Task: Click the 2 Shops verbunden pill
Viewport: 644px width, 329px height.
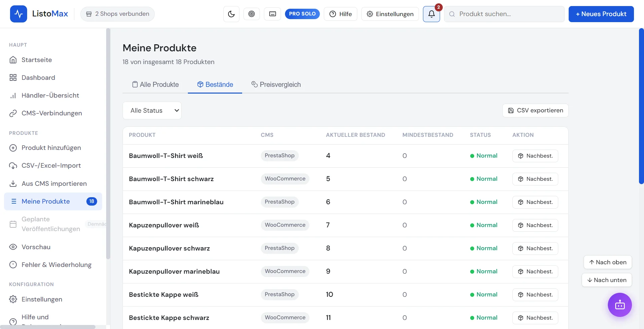Action: point(118,14)
